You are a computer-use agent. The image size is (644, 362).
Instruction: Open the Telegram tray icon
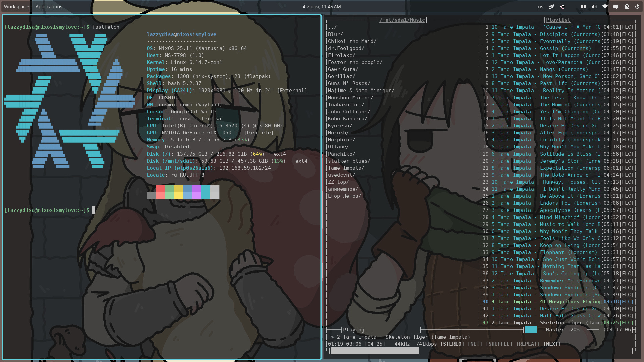tap(551, 7)
